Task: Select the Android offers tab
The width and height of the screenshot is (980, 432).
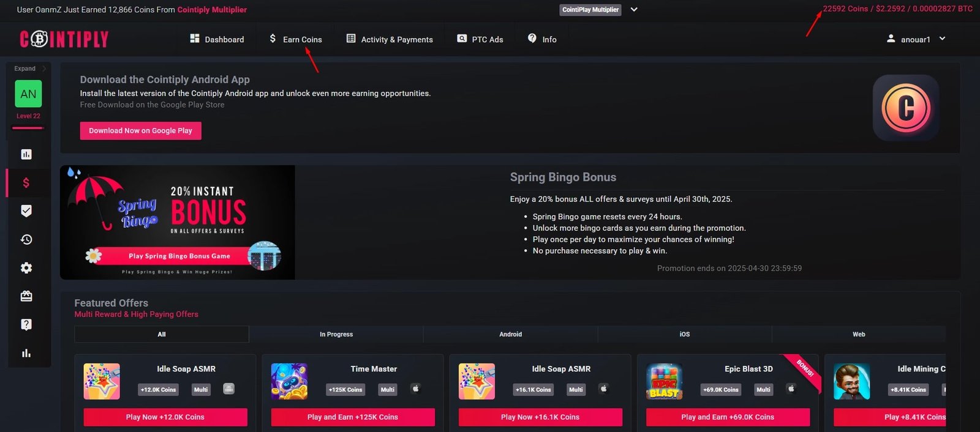Action: pos(510,334)
